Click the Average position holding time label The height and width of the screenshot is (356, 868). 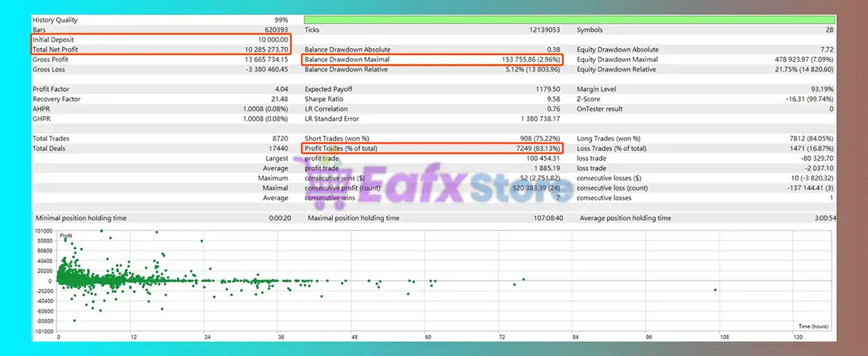pyautogui.click(x=625, y=218)
